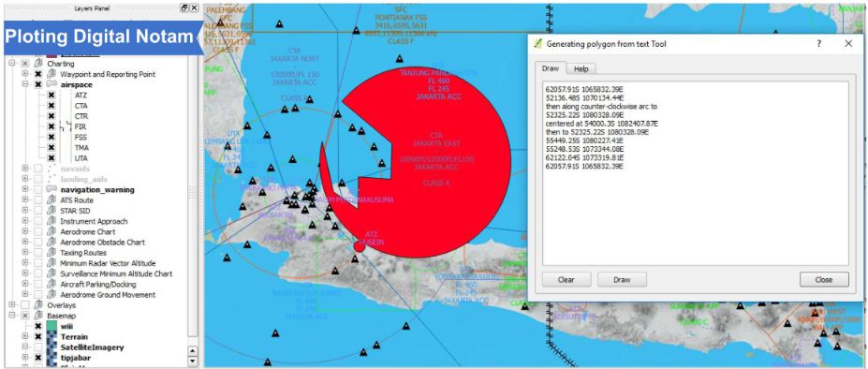Click the Basemap group icon
Screen dimensions: 868x369
click(38, 316)
